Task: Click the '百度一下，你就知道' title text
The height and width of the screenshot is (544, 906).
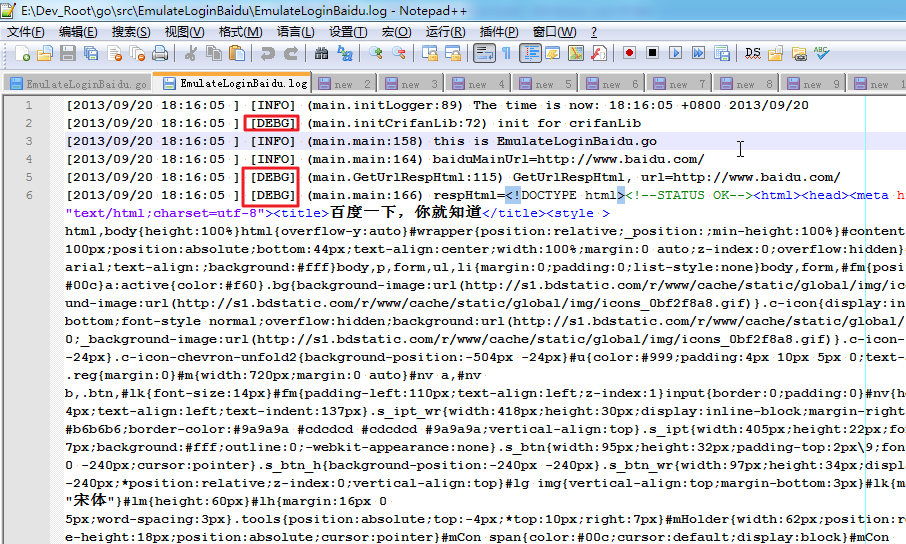Action: pos(406,212)
